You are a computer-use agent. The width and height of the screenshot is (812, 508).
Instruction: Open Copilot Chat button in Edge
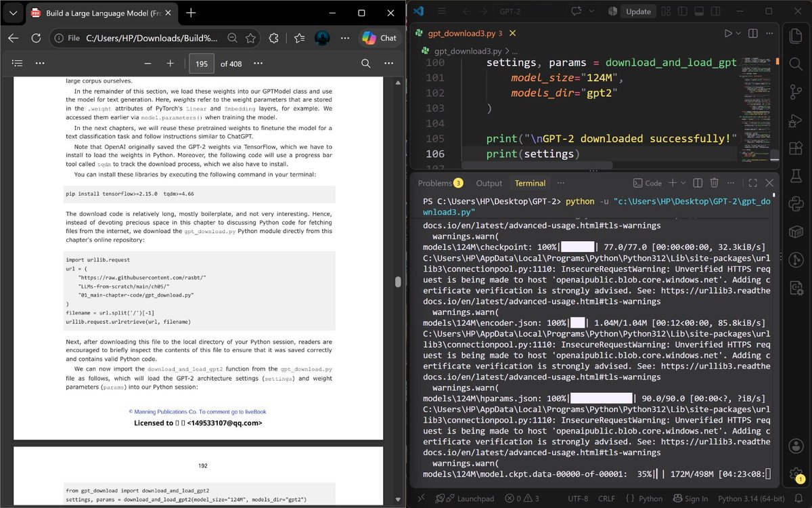point(379,38)
